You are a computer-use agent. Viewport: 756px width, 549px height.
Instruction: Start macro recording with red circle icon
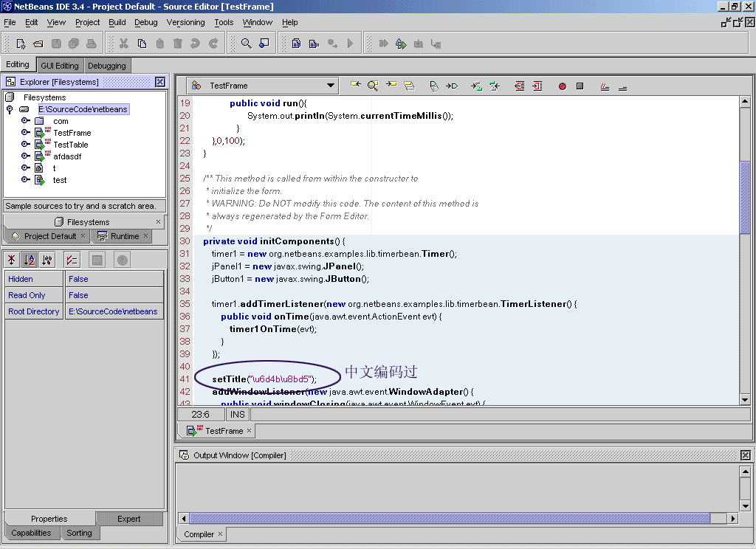pos(562,86)
